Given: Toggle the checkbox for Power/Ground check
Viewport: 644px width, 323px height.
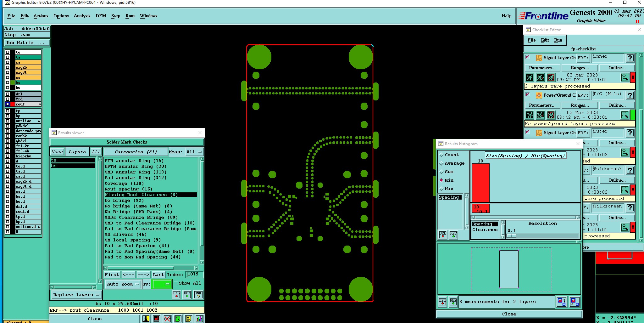Looking at the screenshot, I should click(x=528, y=95).
